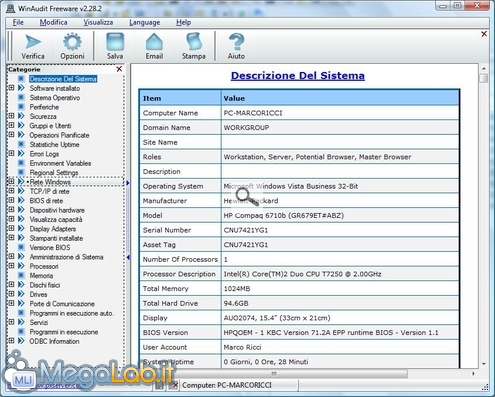
Task: Print using the Stampa icon
Action: point(194,46)
